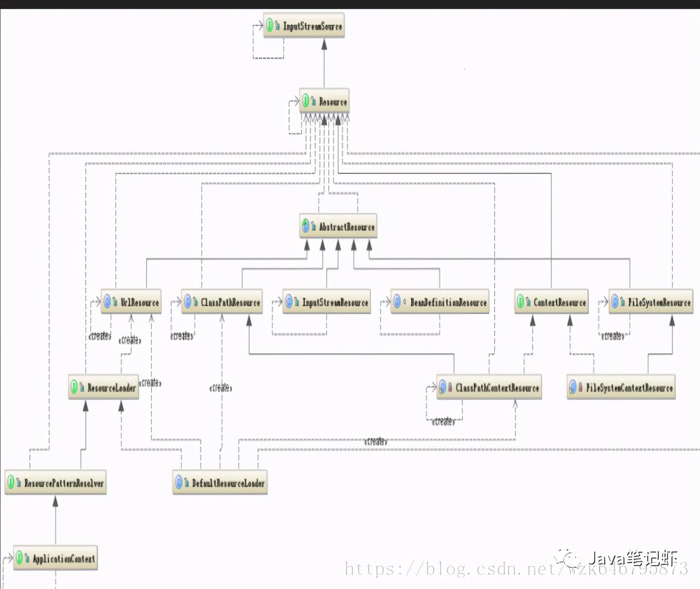Viewport: 700px width, 589px height.
Task: Click the UrlResource class node
Action: pos(131,302)
